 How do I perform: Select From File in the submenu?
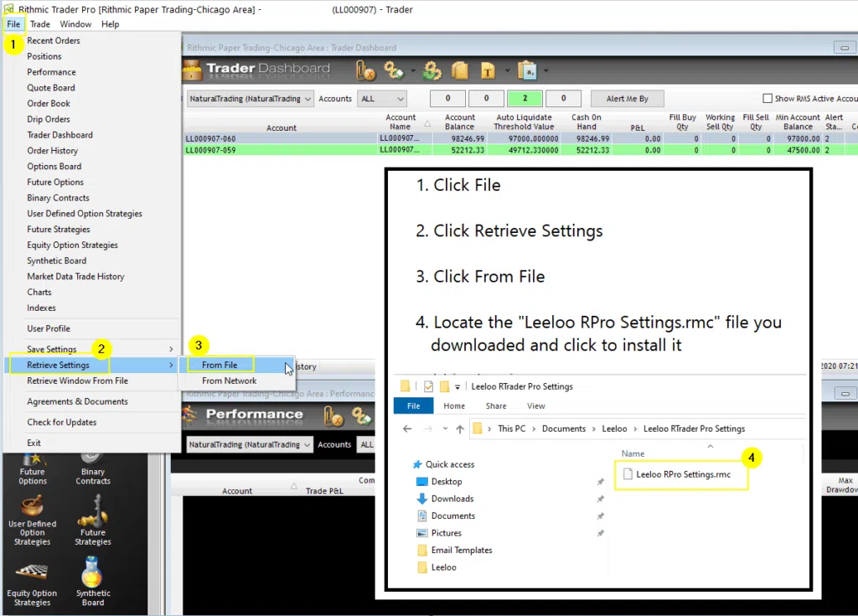click(x=220, y=365)
